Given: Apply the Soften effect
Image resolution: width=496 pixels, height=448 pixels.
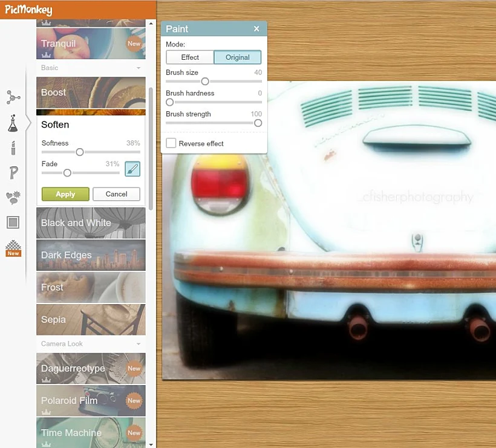Looking at the screenshot, I should [x=65, y=194].
